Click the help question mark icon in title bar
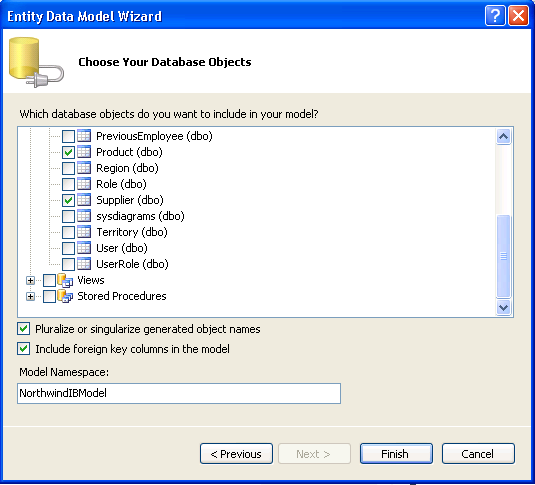 point(495,16)
